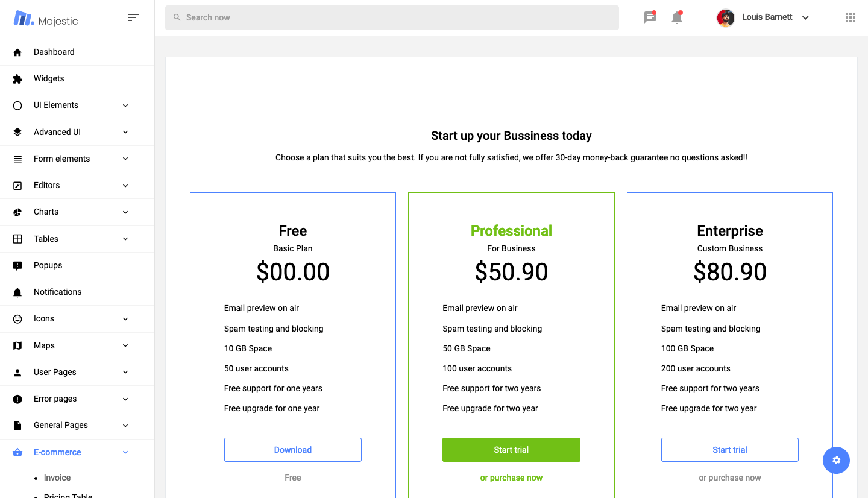This screenshot has height=498, width=868.
Task: Open Louis Barnett profile dropdown
Action: [x=763, y=17]
